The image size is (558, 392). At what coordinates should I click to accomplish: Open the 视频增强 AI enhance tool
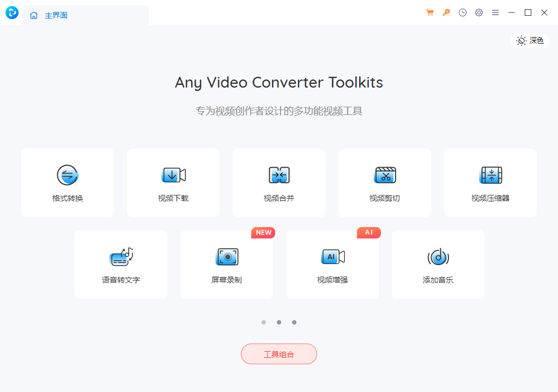pos(332,264)
